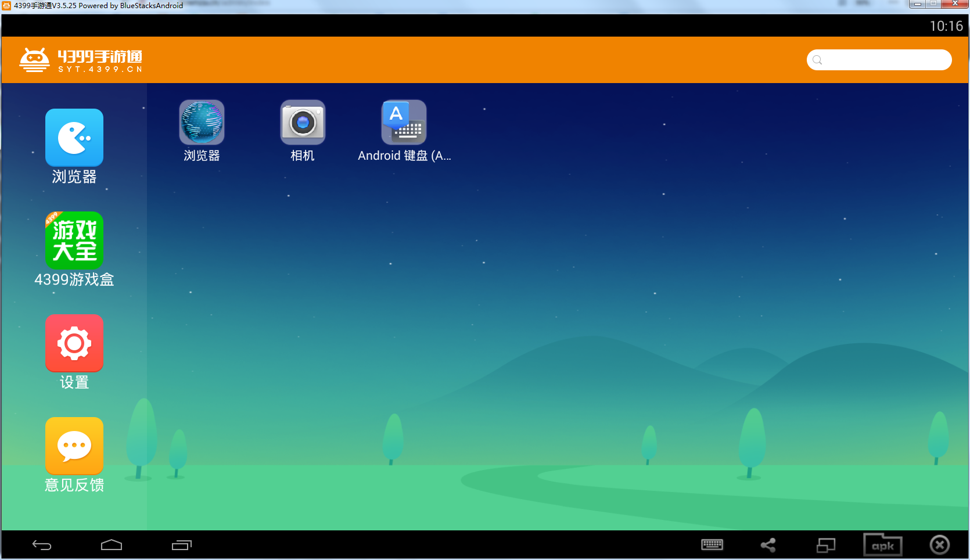This screenshot has width=970, height=560.
Task: Launch the 4399游戏盒 game box app
Action: 74,240
